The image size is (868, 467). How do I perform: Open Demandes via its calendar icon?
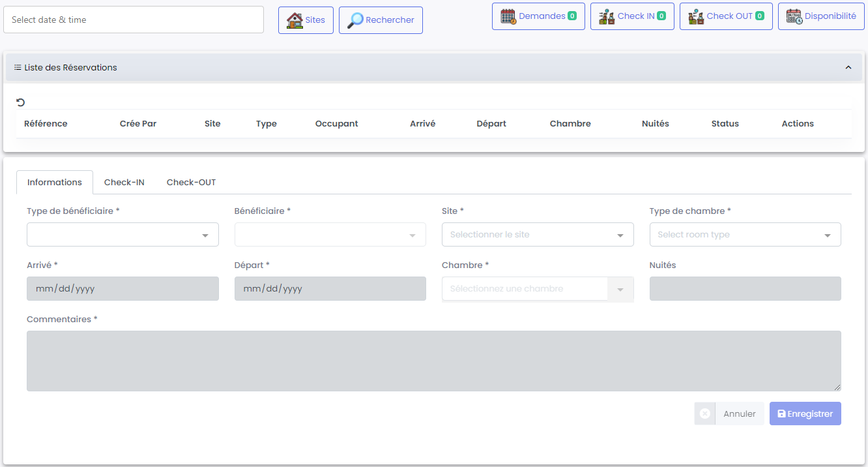pyautogui.click(x=508, y=16)
